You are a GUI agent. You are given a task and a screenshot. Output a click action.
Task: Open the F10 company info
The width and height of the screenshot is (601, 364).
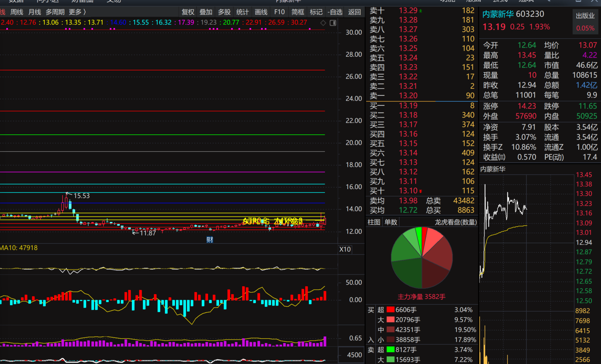279,12
